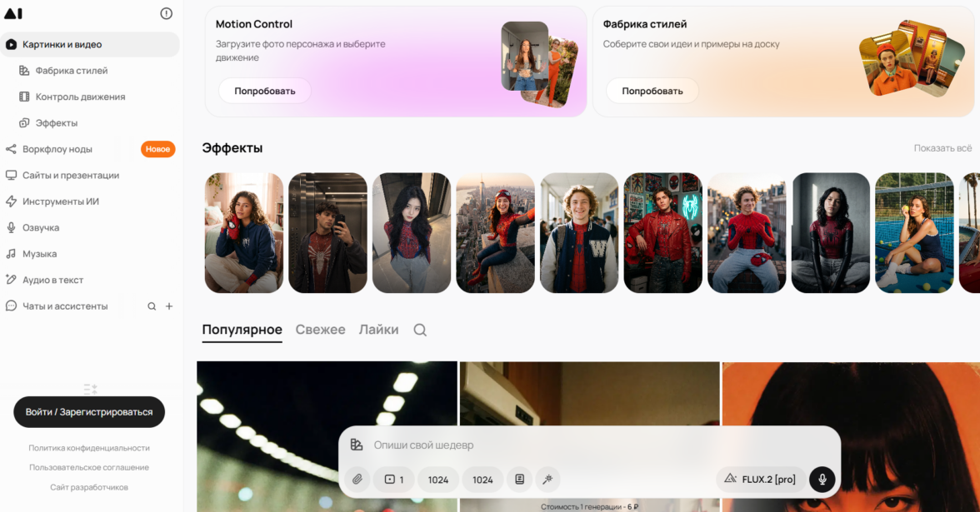
Task: Open the Политика конфиденциальности link
Action: pyautogui.click(x=89, y=448)
